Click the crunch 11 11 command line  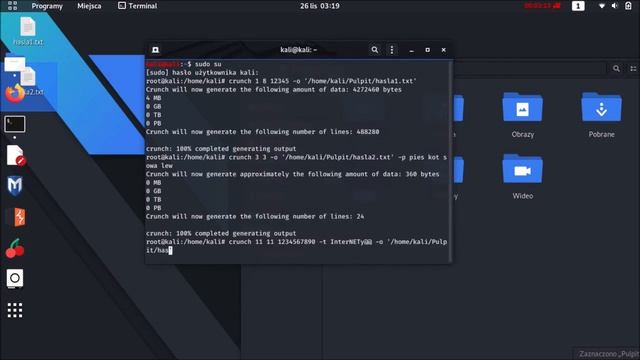[x=297, y=246]
